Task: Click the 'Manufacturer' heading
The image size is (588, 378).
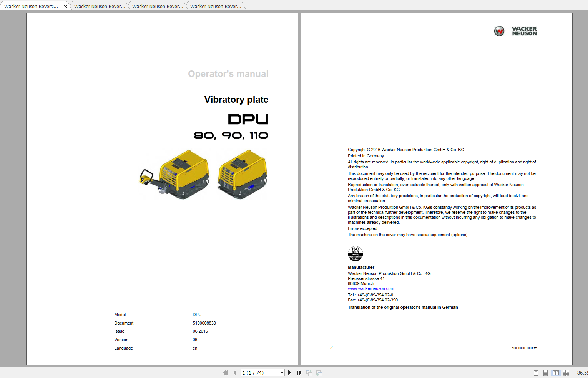Action: click(x=361, y=267)
